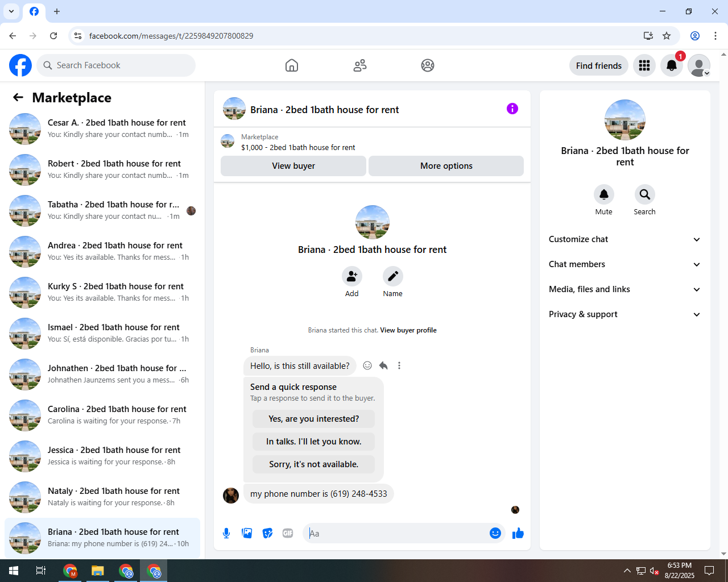Open Nataly's conversation
This screenshot has height=582, width=728.
pos(102,497)
